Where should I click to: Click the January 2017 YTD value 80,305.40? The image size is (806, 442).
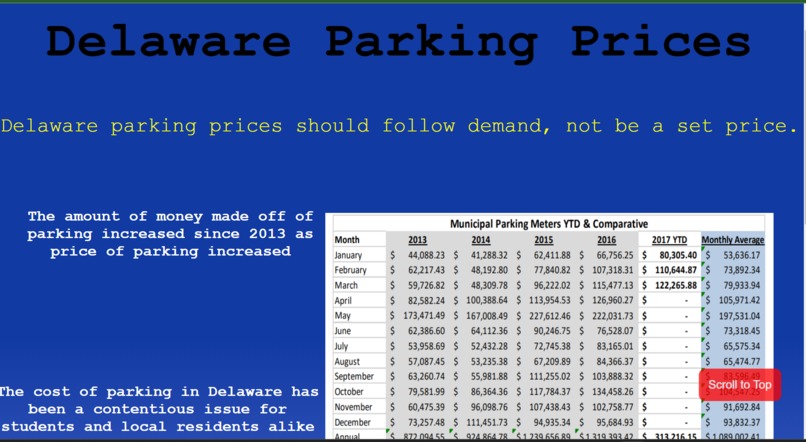coord(678,255)
